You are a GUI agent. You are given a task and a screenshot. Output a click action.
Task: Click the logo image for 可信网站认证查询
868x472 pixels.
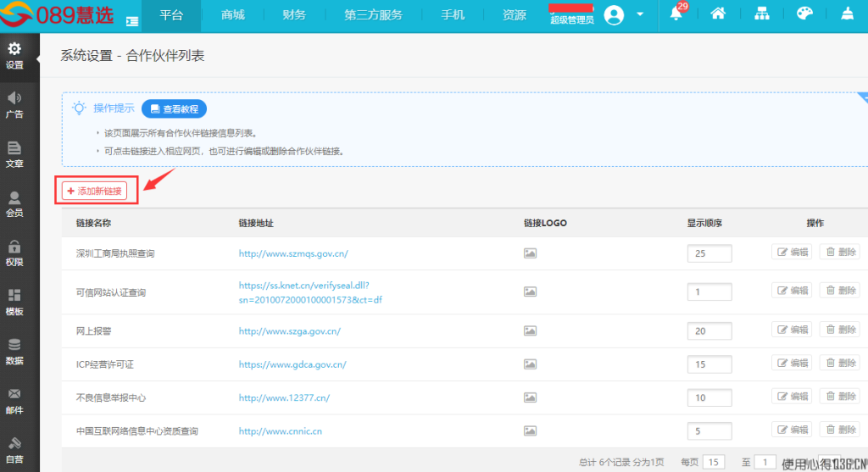coord(531,292)
